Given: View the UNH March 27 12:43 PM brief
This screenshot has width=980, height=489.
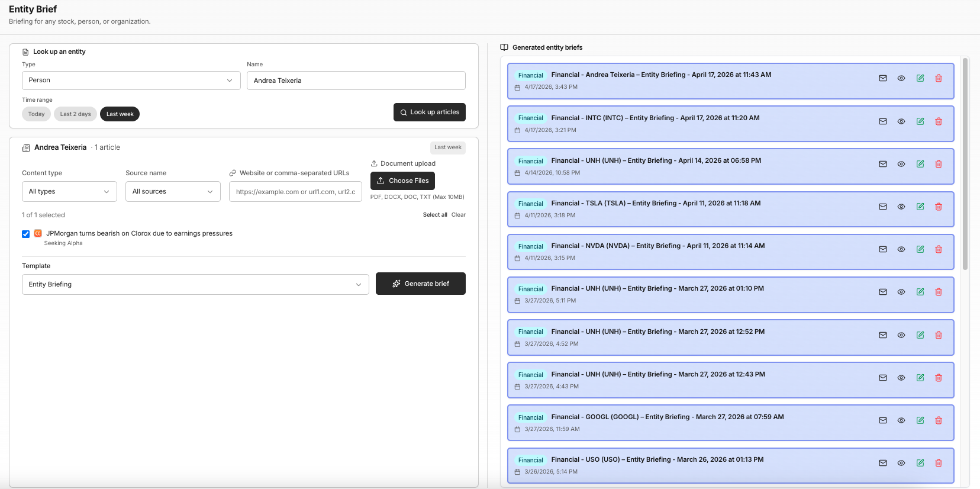Looking at the screenshot, I should click(901, 378).
